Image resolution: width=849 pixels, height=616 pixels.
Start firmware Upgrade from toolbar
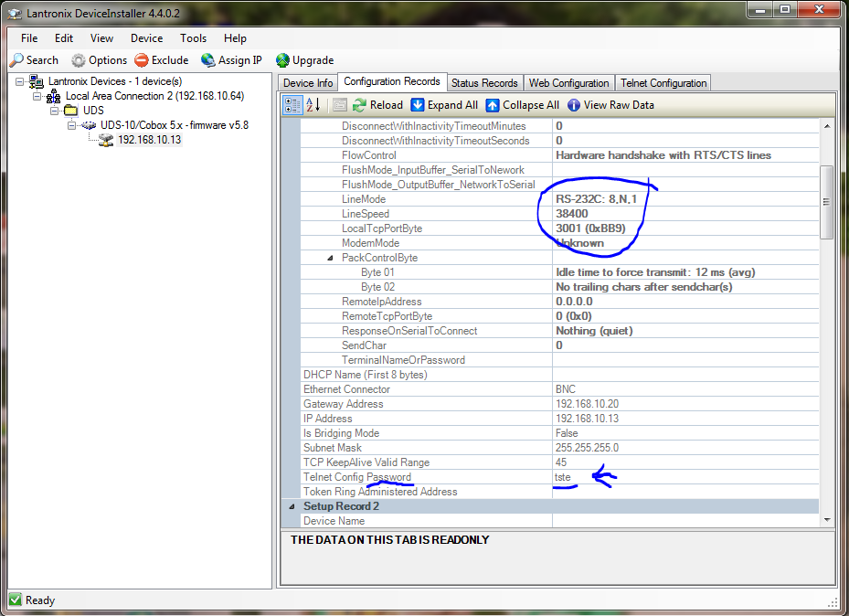click(x=304, y=60)
